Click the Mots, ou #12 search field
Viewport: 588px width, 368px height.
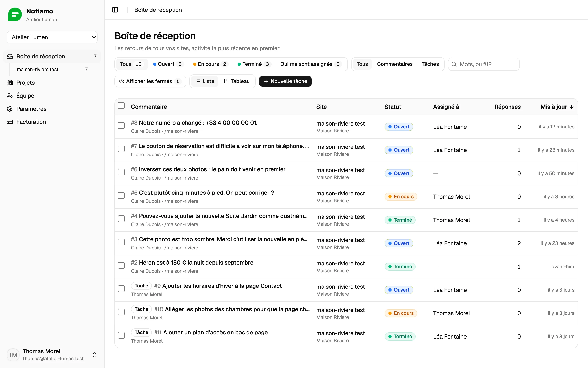(483, 64)
